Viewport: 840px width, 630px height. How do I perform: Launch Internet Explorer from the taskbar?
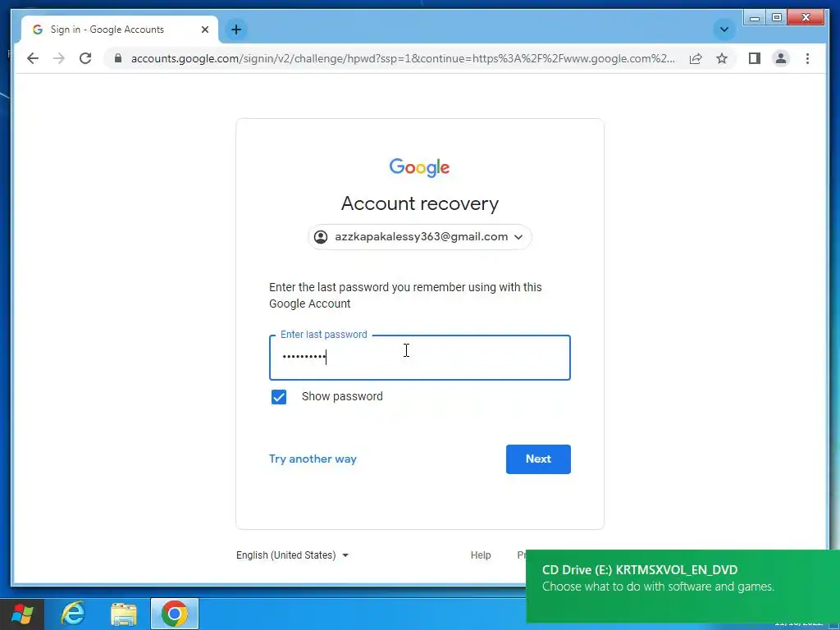pyautogui.click(x=73, y=614)
